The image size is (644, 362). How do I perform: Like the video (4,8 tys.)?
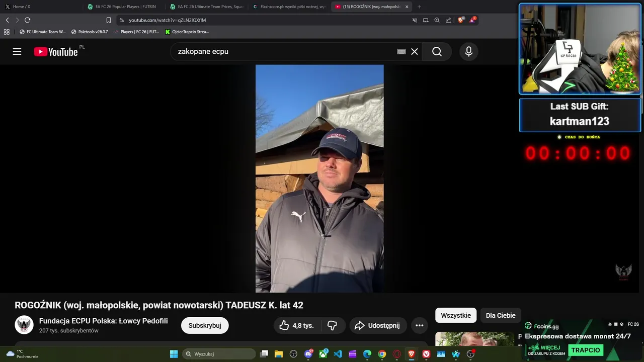coord(296,325)
